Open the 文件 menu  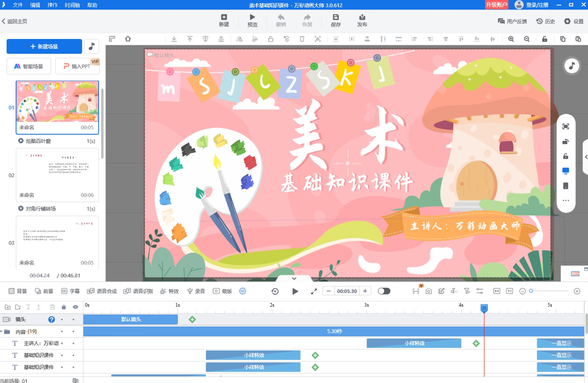(x=18, y=5)
